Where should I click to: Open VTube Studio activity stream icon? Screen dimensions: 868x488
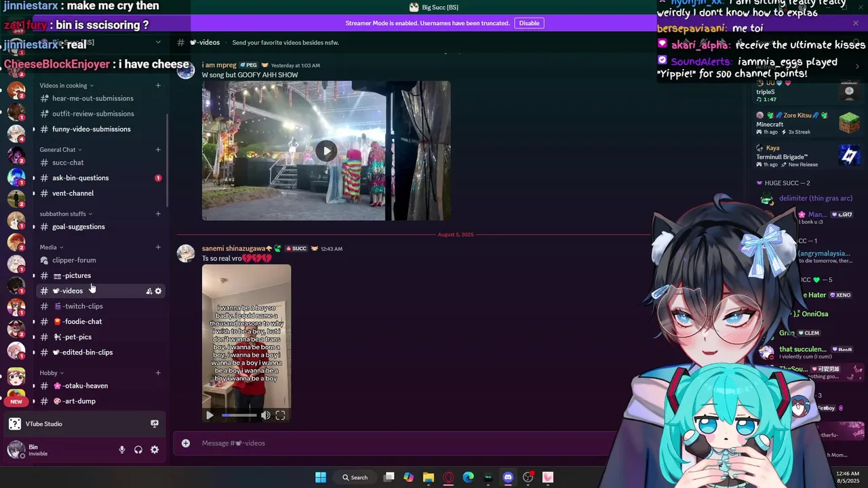[x=155, y=424]
